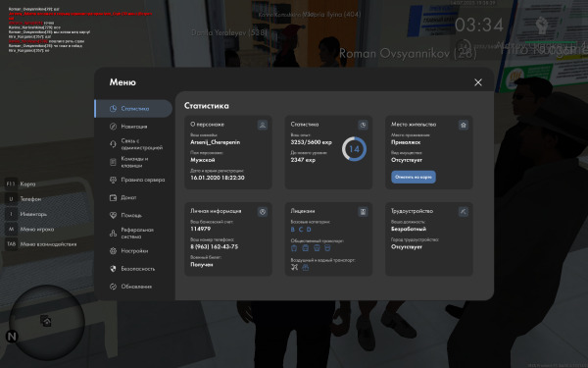Click the N compass marker on minimap
The image size is (588, 368).
tap(12, 337)
